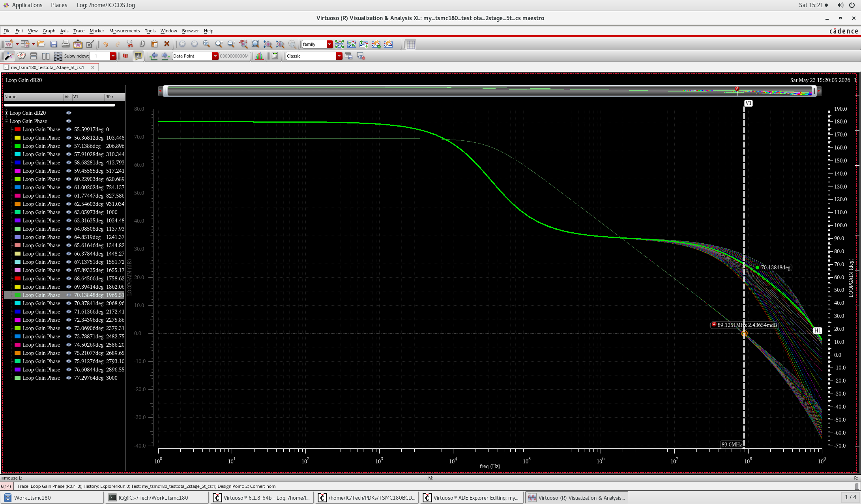Open the calculator icon
The image size is (861, 504).
tap(275, 56)
